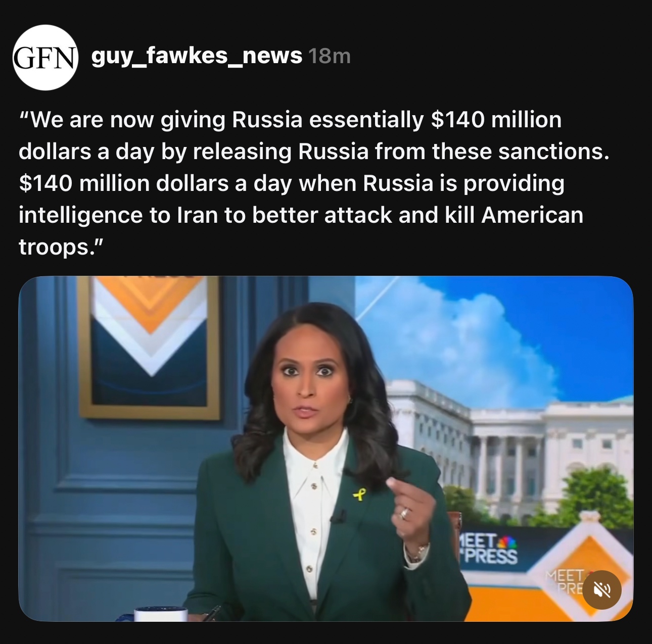The height and width of the screenshot is (644, 652).
Task: Click the Meet the Press logo on the desk
Action: tap(488, 550)
